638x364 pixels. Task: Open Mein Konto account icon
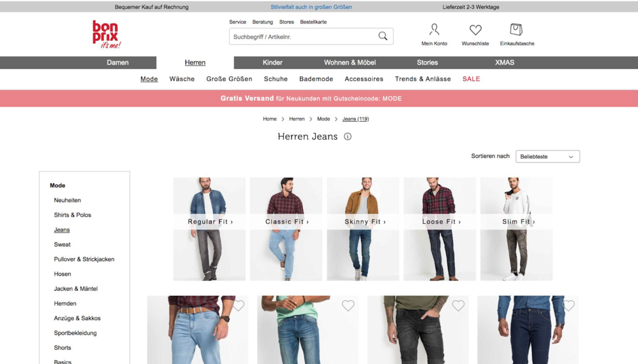pos(434,30)
